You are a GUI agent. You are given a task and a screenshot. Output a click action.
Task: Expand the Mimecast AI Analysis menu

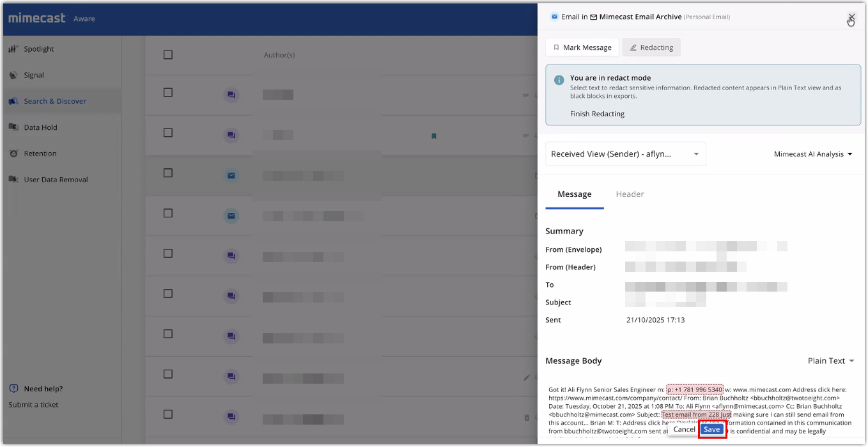813,154
